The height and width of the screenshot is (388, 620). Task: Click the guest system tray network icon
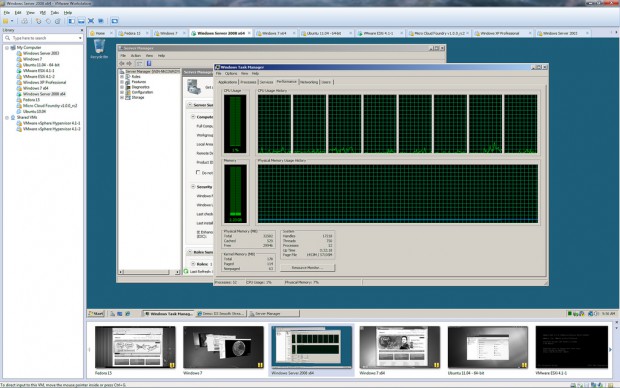pos(591,314)
